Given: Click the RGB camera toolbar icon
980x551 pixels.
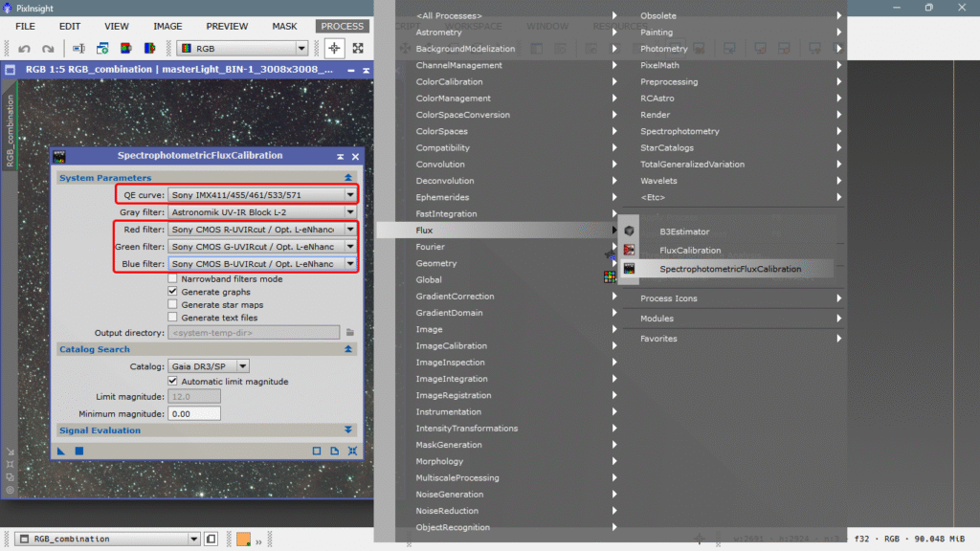Looking at the screenshot, I should [126, 49].
